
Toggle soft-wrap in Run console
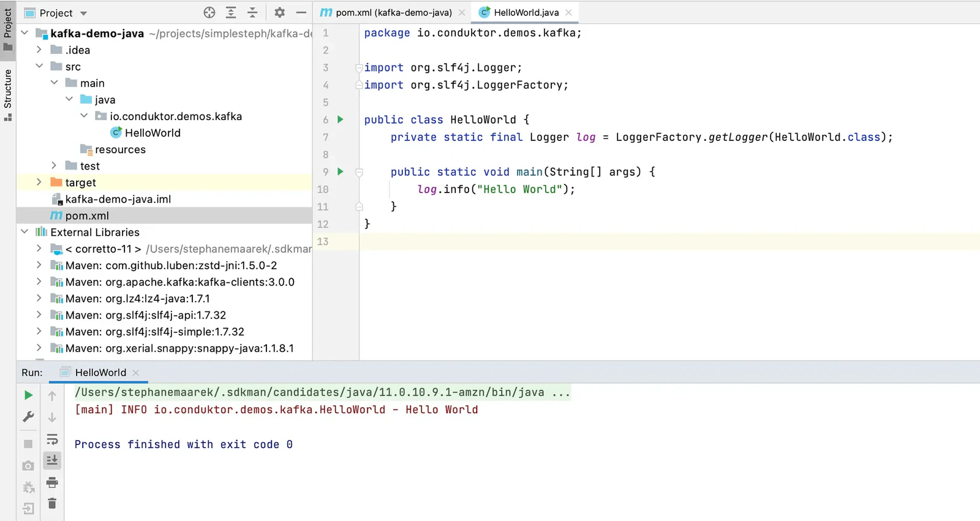tap(52, 439)
